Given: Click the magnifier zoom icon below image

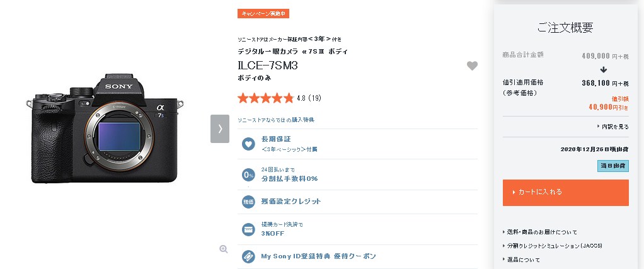Looking at the screenshot, I should [x=224, y=249].
